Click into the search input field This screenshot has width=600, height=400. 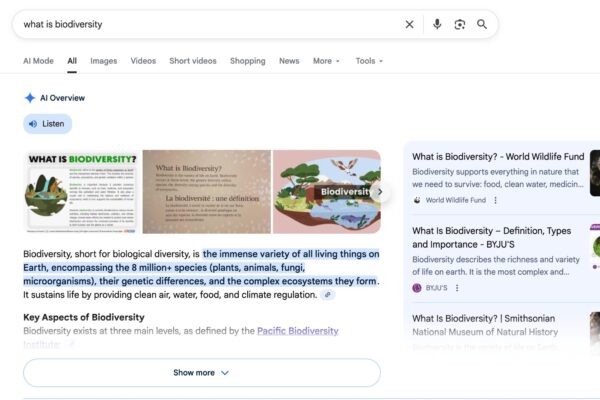(x=200, y=24)
